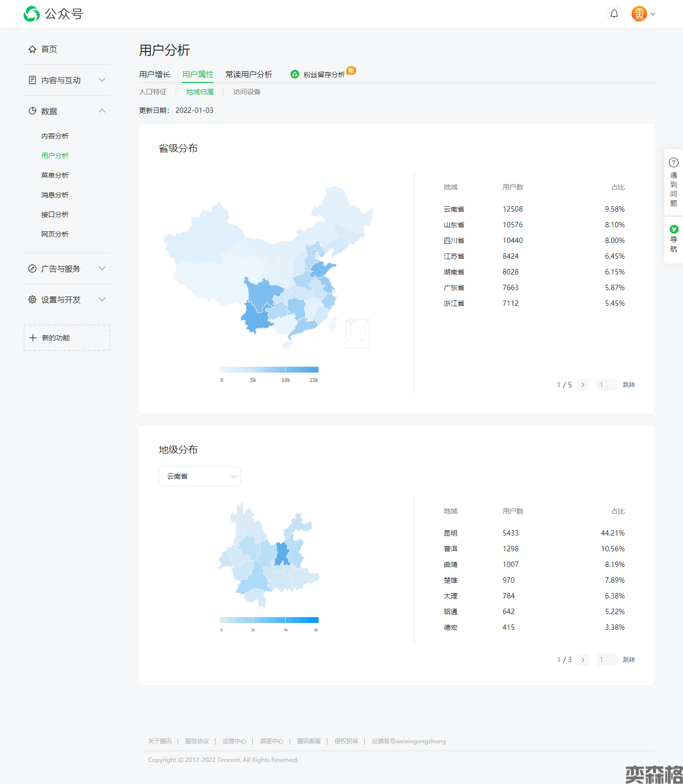Open the 导航 green compass icon
Viewport: 683px width, 784px height.
pyautogui.click(x=674, y=229)
